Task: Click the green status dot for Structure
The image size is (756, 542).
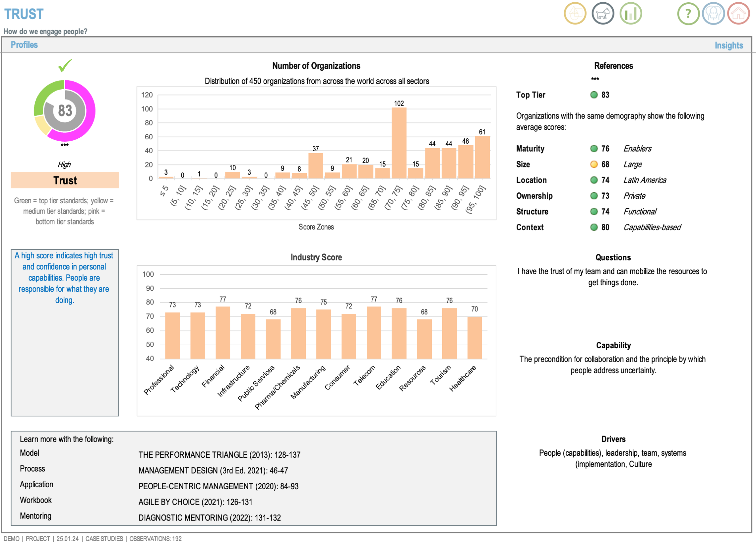Action: (x=594, y=212)
